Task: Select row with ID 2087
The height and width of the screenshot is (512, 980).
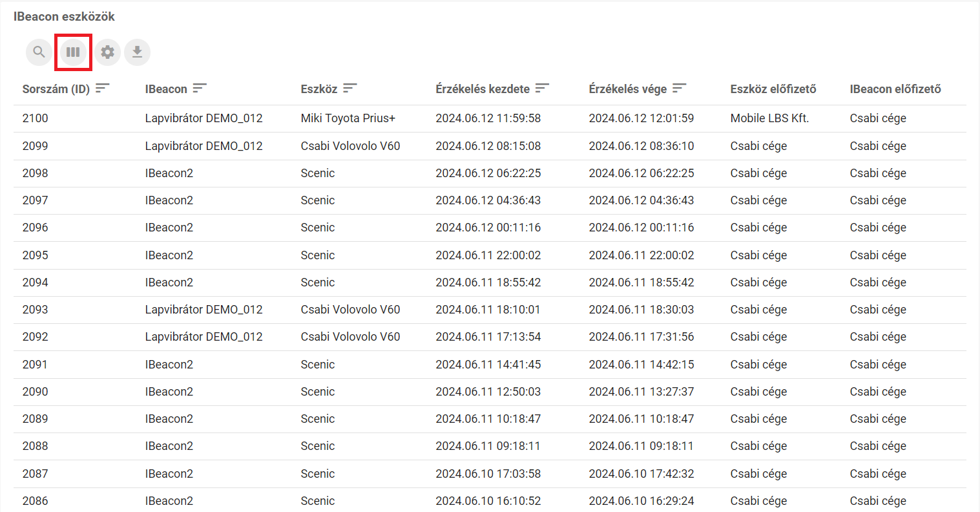Action: tap(36, 474)
